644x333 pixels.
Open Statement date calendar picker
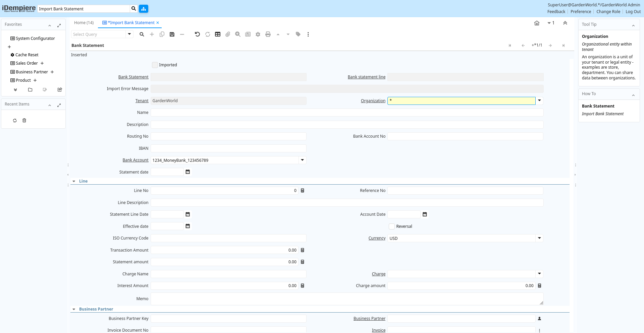pyautogui.click(x=188, y=172)
